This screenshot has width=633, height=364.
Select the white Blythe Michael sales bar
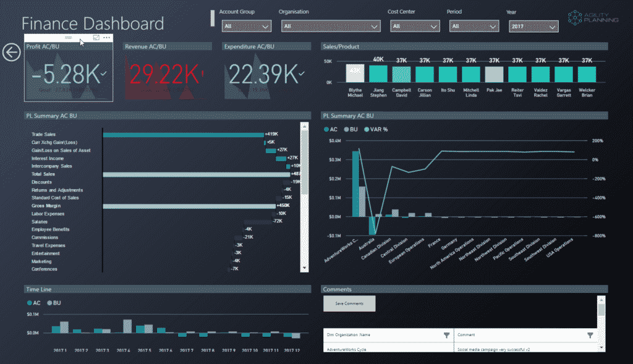tap(355, 73)
